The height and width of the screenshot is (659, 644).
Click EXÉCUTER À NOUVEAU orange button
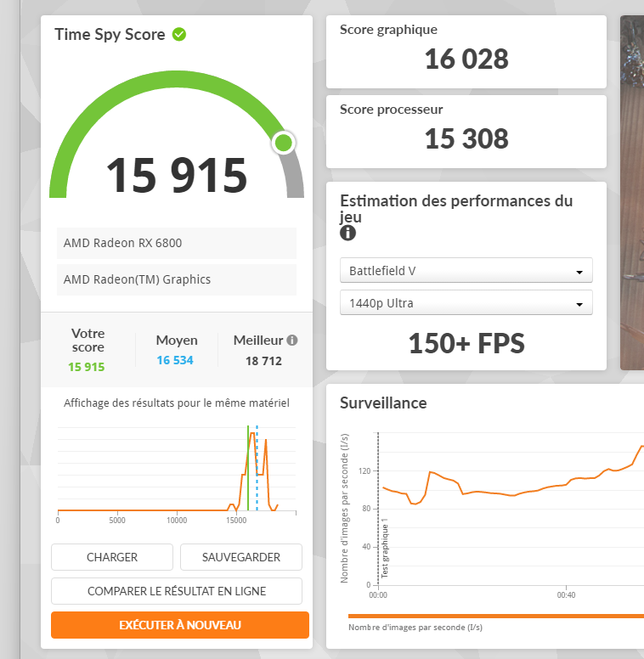(x=180, y=625)
